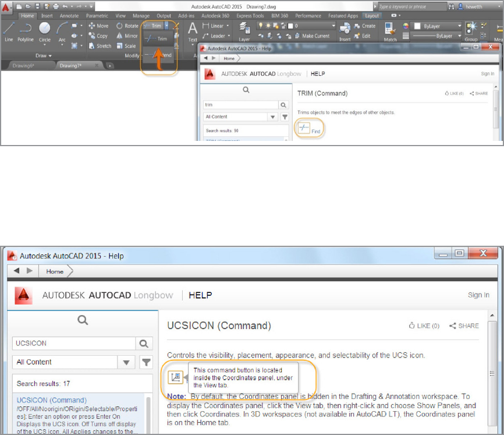Click the Insert block button
Screen dimensions: 504x435
[x=345, y=32]
